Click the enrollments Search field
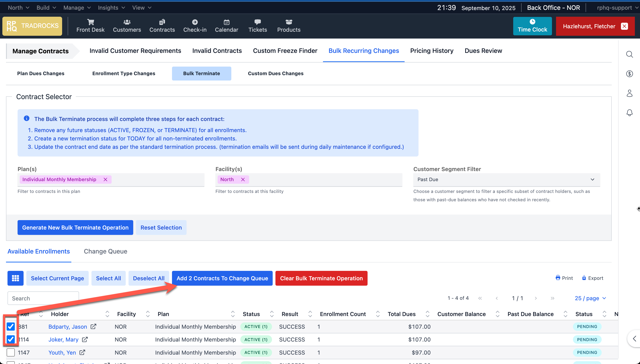The height and width of the screenshot is (364, 640). coord(43,298)
